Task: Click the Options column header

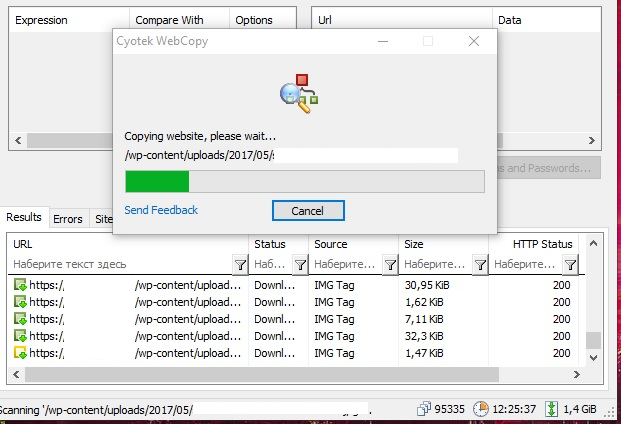Action: coord(262,20)
